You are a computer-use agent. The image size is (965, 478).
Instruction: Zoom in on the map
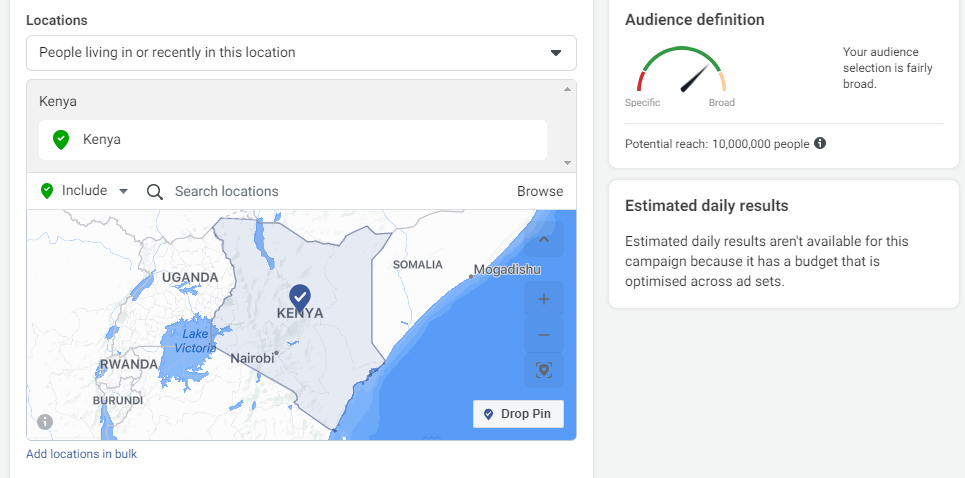pos(544,299)
